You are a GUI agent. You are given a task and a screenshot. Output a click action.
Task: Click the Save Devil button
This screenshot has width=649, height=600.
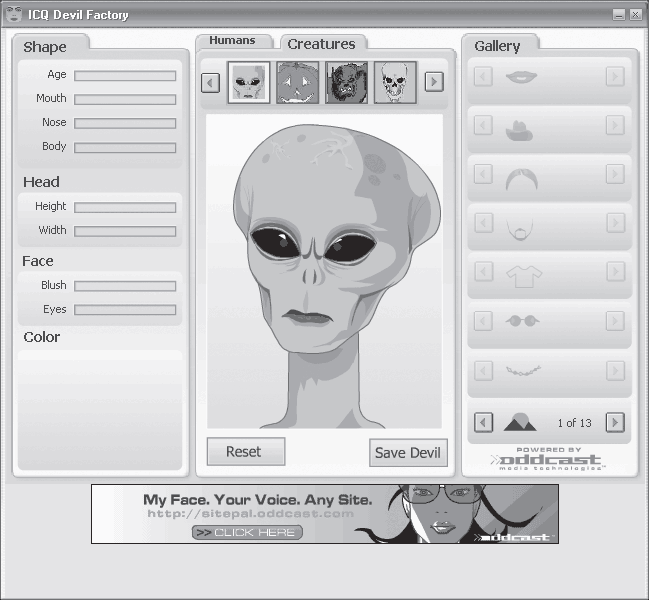[x=408, y=452]
